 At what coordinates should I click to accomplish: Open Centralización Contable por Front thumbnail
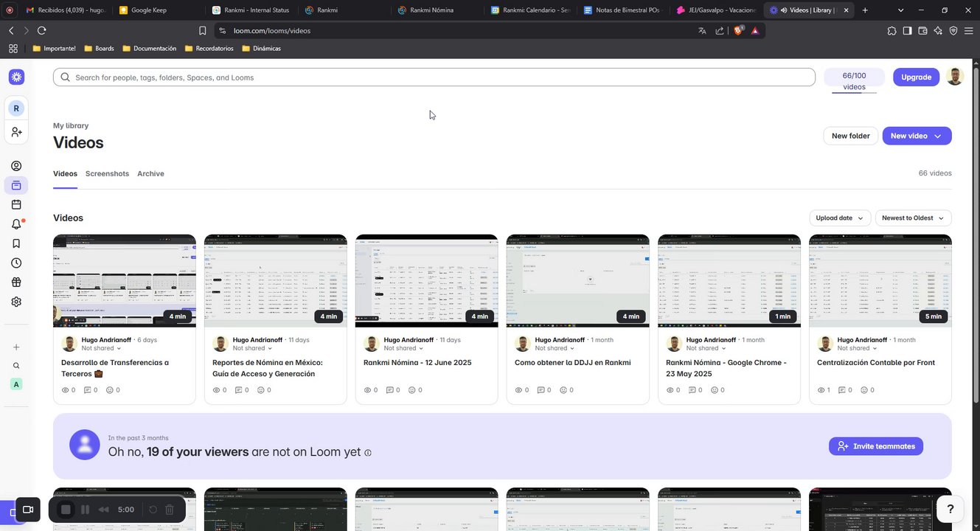tap(880, 281)
